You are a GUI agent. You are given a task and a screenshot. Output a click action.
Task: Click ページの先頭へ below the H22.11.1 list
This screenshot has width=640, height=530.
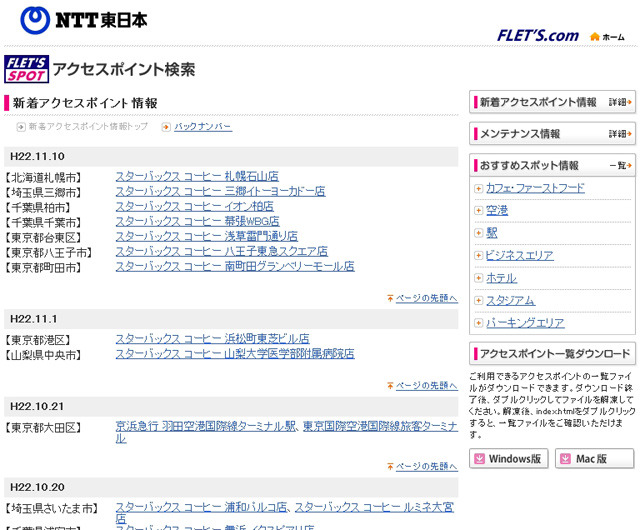pos(427,385)
